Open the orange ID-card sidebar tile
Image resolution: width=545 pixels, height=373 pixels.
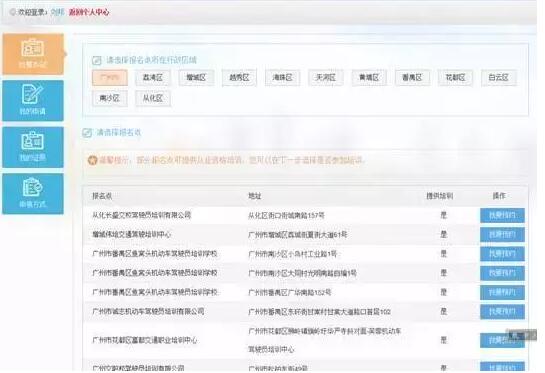33,54
